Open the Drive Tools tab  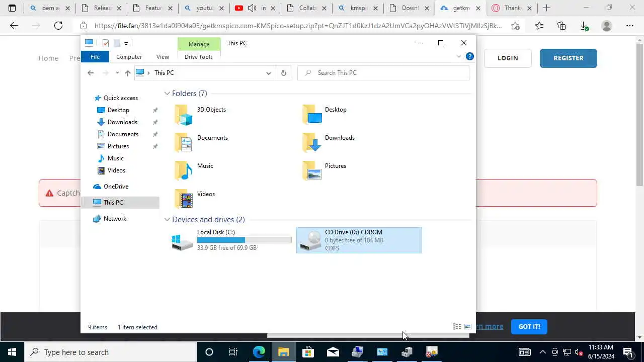(199, 57)
